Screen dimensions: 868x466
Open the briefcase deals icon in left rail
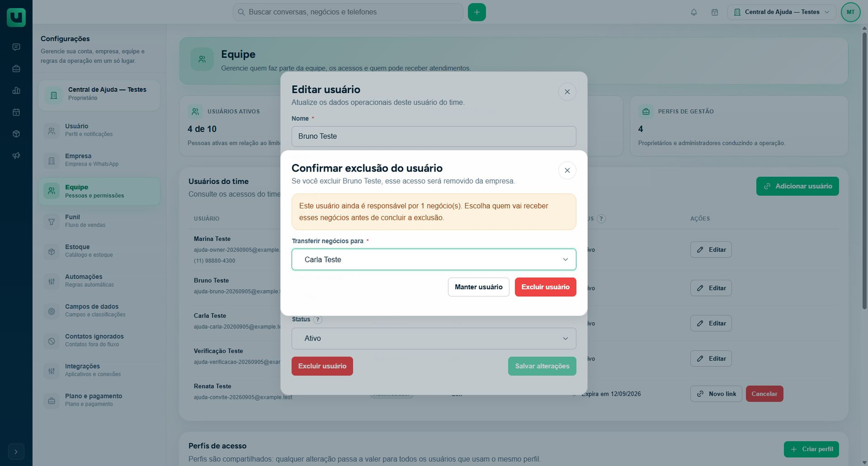coord(16,69)
